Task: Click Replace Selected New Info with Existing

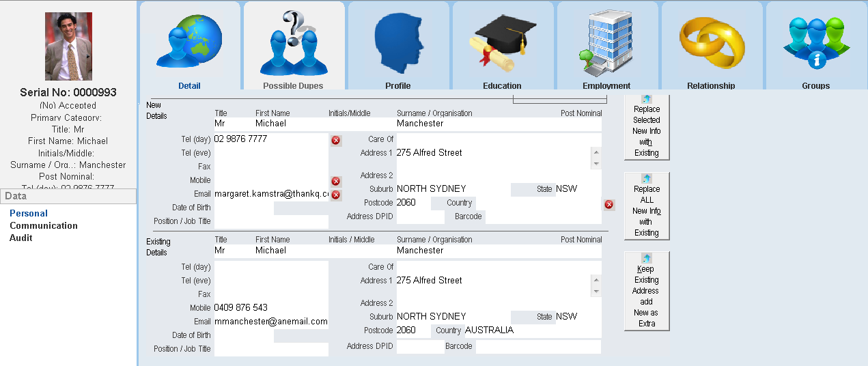Action: (x=647, y=127)
